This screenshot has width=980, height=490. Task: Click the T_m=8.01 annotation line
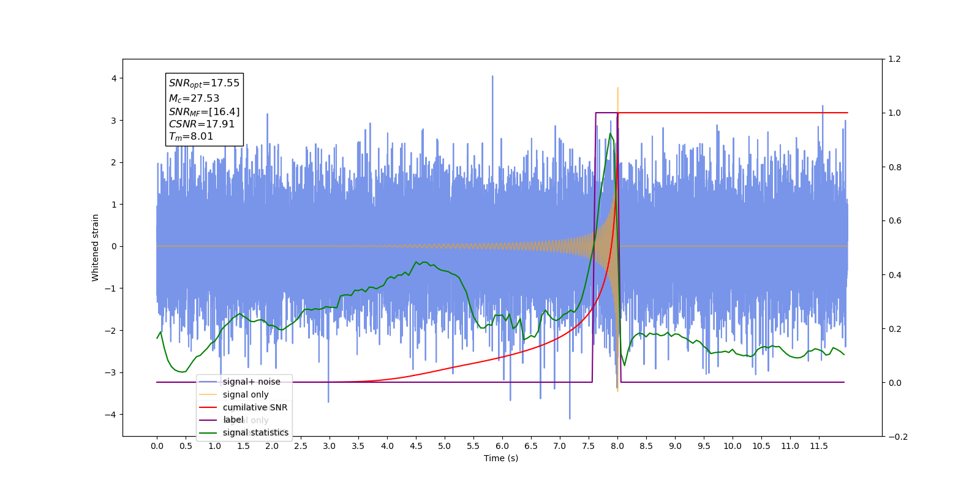pyautogui.click(x=191, y=137)
